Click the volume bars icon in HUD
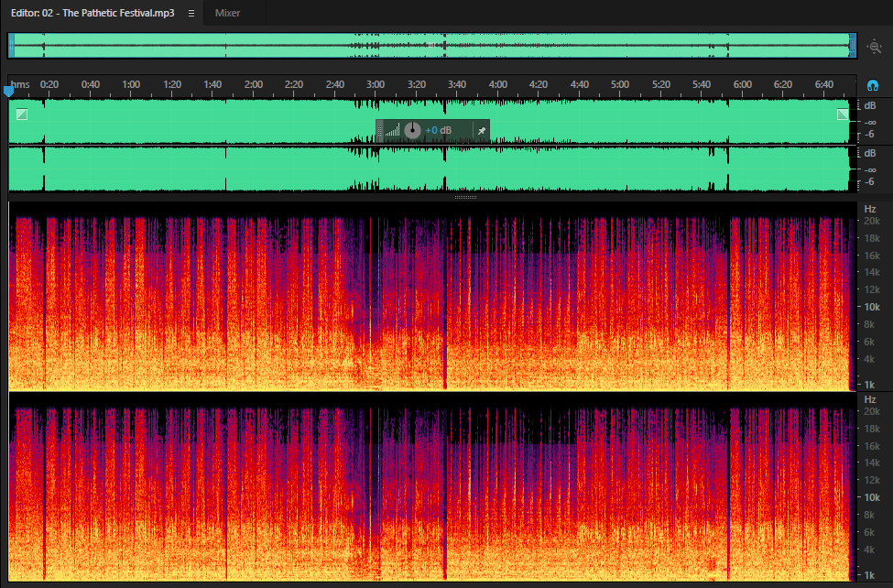The image size is (893, 588). coord(392,131)
